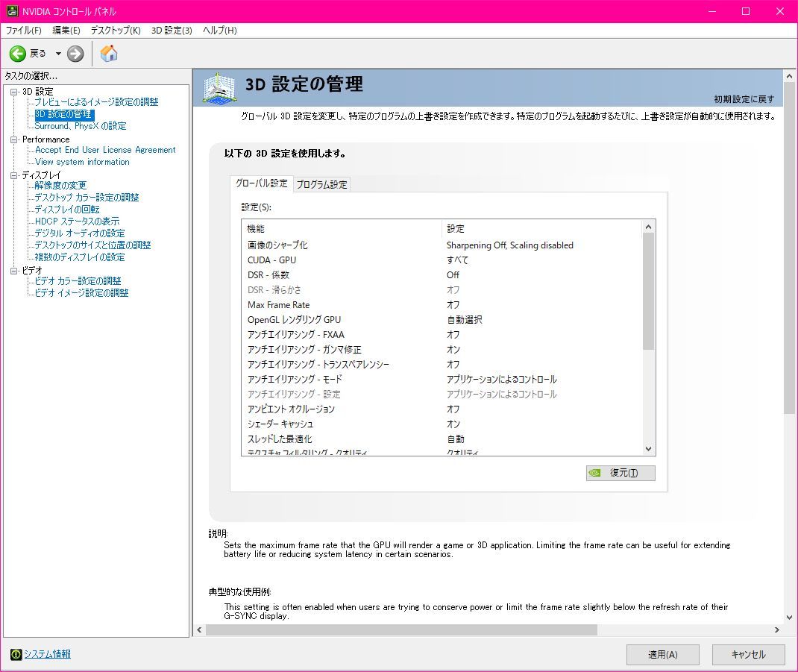Select the アンチエイリアシング - ガンマ修正 row
This screenshot has width=798, height=672.
click(442, 350)
